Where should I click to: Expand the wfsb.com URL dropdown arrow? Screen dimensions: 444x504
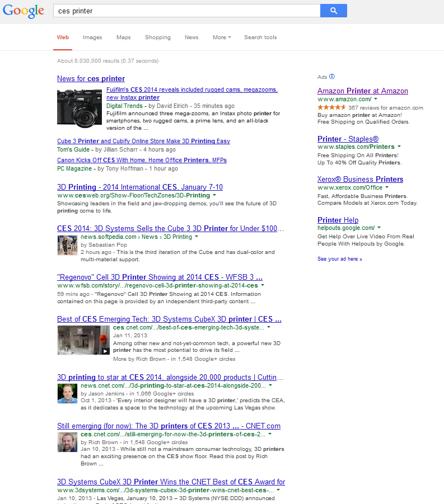(263, 285)
